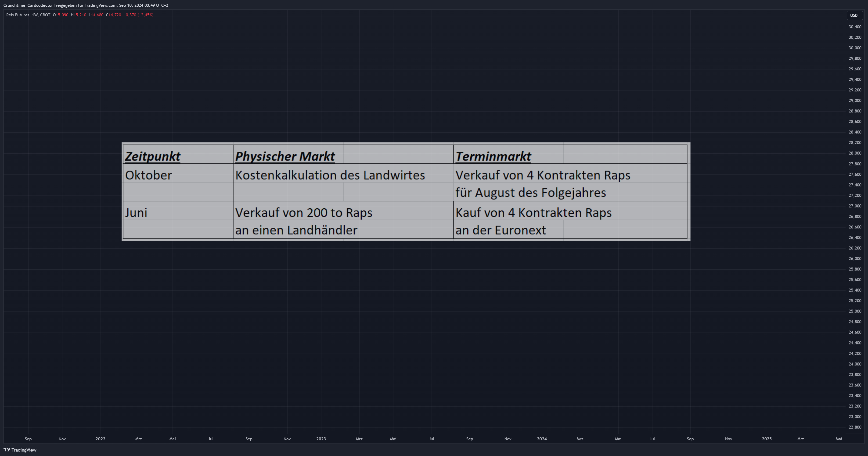Click the 30,400 price scale label
The height and width of the screenshot is (456, 868).
[855, 27]
